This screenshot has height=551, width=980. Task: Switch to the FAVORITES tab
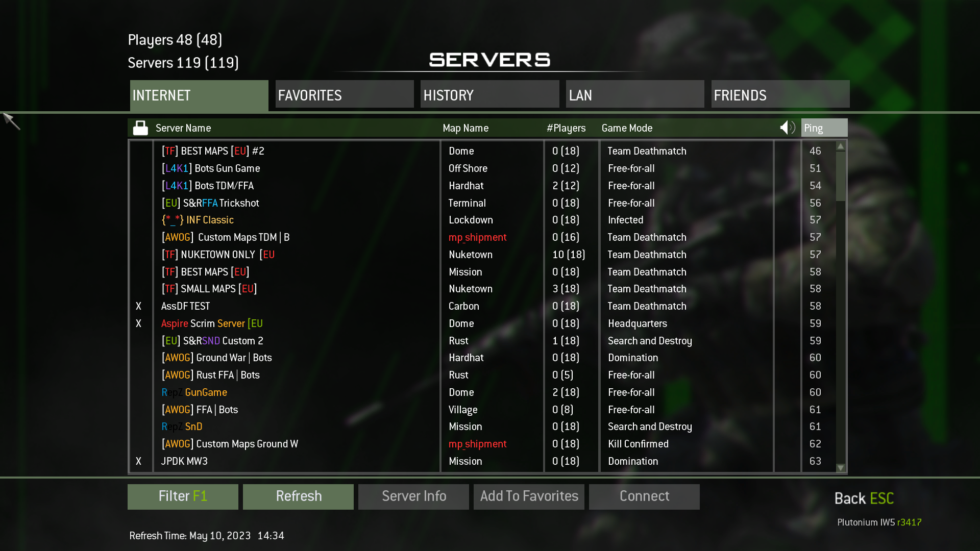tap(345, 94)
